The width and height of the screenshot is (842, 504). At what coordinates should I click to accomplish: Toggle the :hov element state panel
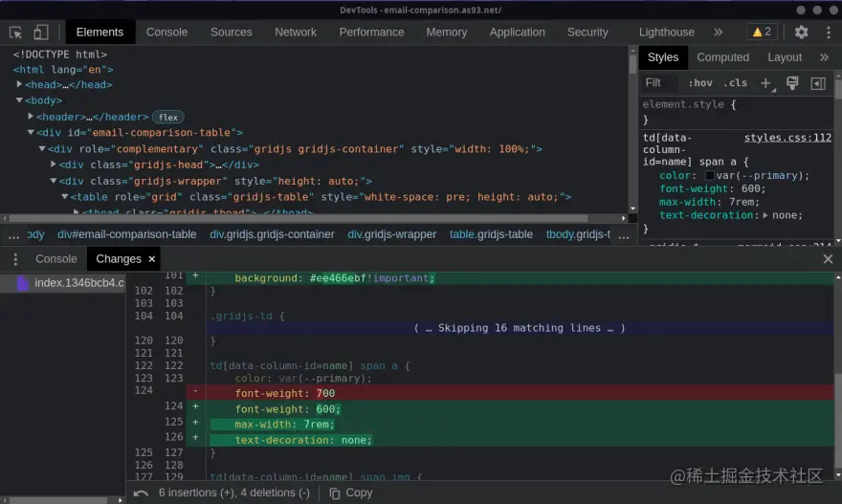(x=699, y=82)
